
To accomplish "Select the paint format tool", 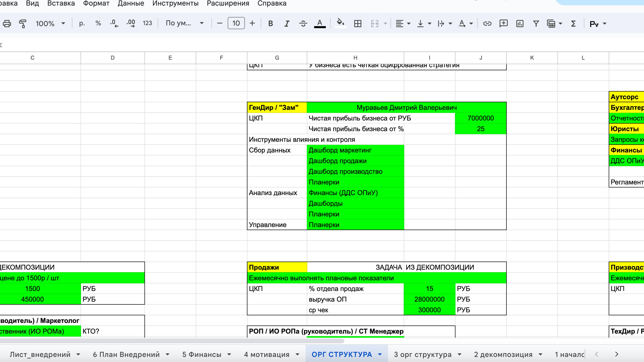I will (23, 23).
